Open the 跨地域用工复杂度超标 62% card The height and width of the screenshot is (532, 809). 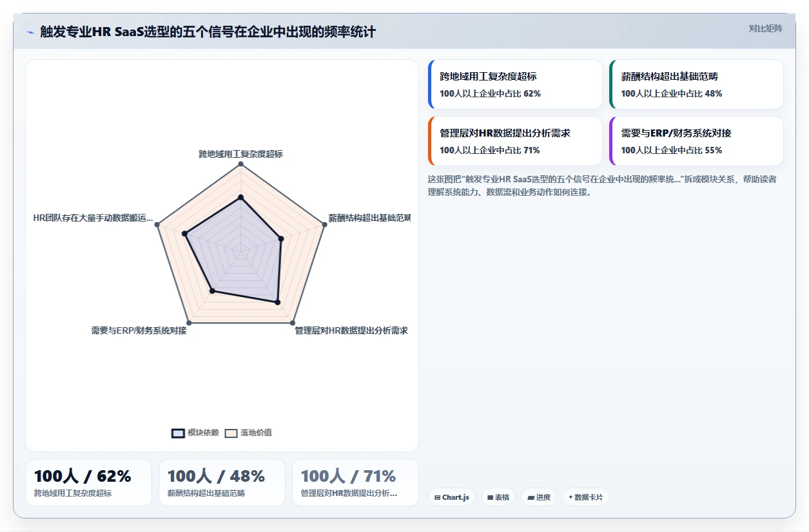pos(515,84)
